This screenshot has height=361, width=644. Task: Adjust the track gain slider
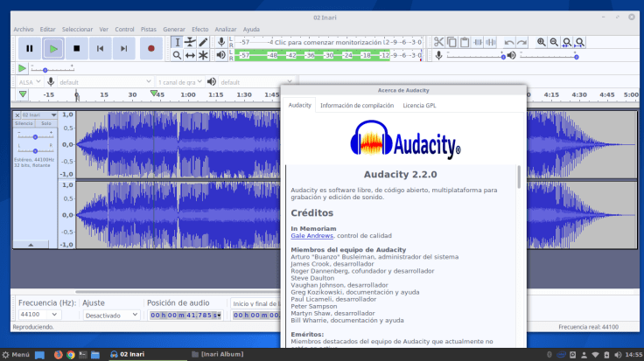pyautogui.click(x=35, y=137)
